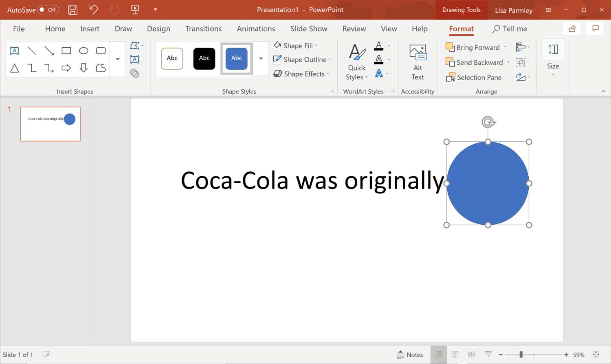Switch to Reading View

tap(472, 355)
